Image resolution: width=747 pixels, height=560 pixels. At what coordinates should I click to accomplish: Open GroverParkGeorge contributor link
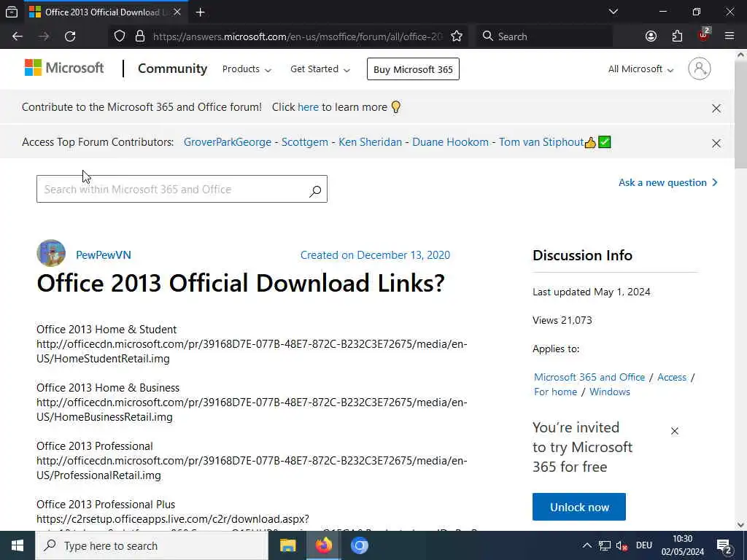pos(228,142)
